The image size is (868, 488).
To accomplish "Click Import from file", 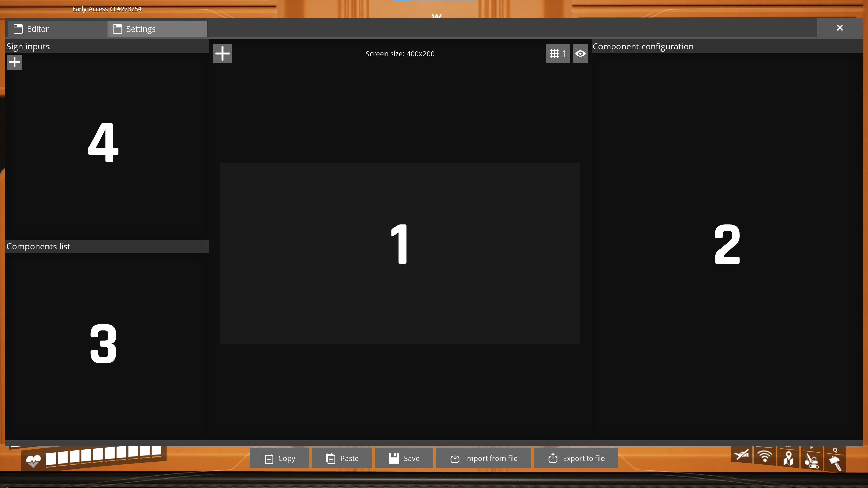I will tap(484, 458).
